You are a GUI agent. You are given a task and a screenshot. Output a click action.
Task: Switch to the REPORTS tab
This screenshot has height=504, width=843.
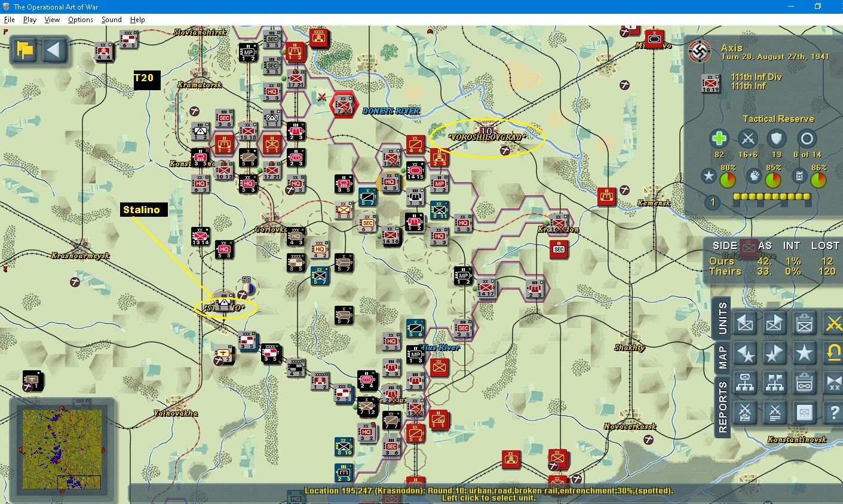coord(722,407)
